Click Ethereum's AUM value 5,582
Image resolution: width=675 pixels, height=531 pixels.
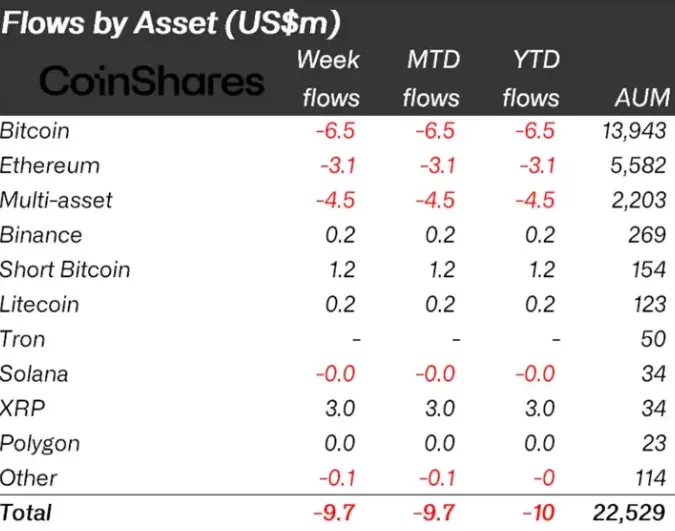(638, 165)
